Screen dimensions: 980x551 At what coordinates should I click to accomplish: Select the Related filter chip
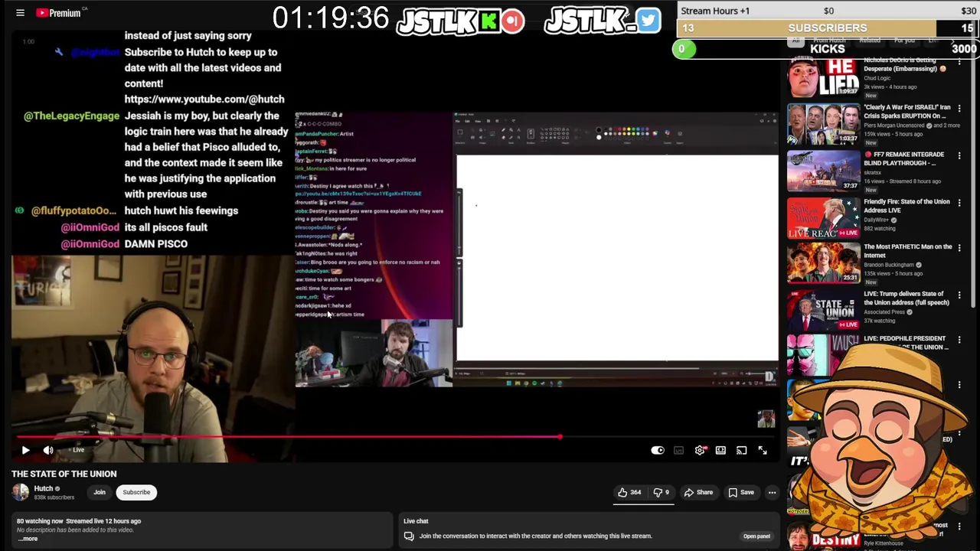870,40
